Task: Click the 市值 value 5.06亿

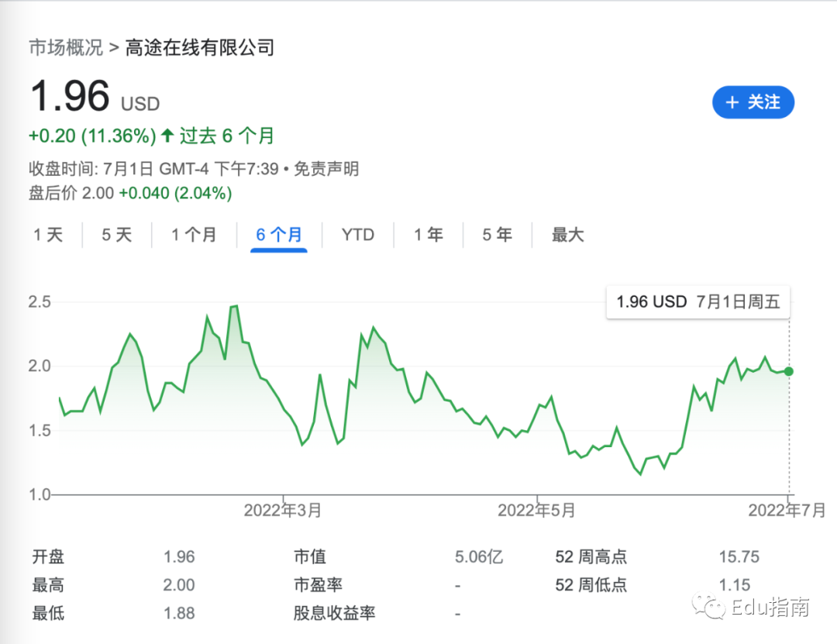Action: pyautogui.click(x=479, y=557)
